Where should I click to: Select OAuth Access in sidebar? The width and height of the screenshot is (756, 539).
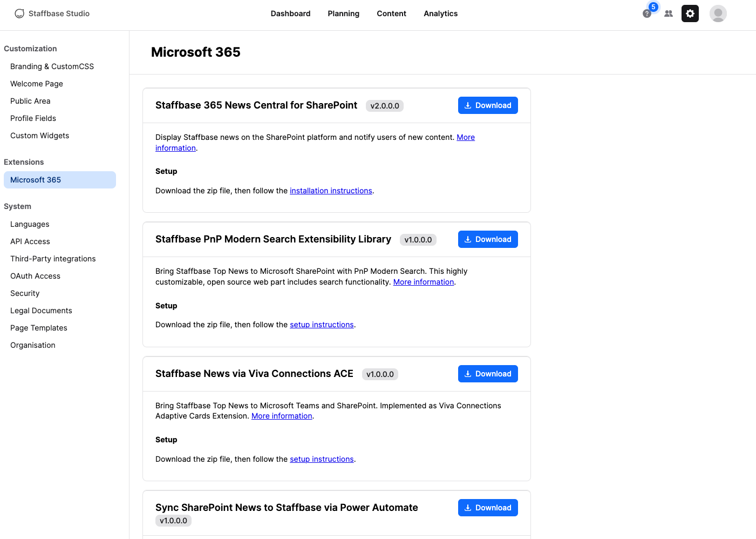point(60,276)
